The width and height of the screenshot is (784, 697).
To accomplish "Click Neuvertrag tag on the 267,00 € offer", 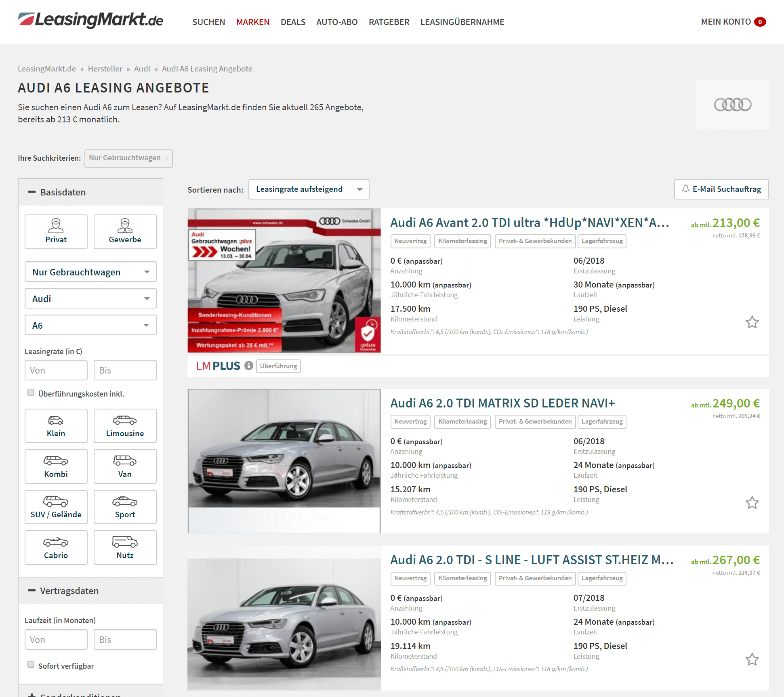I will (410, 578).
